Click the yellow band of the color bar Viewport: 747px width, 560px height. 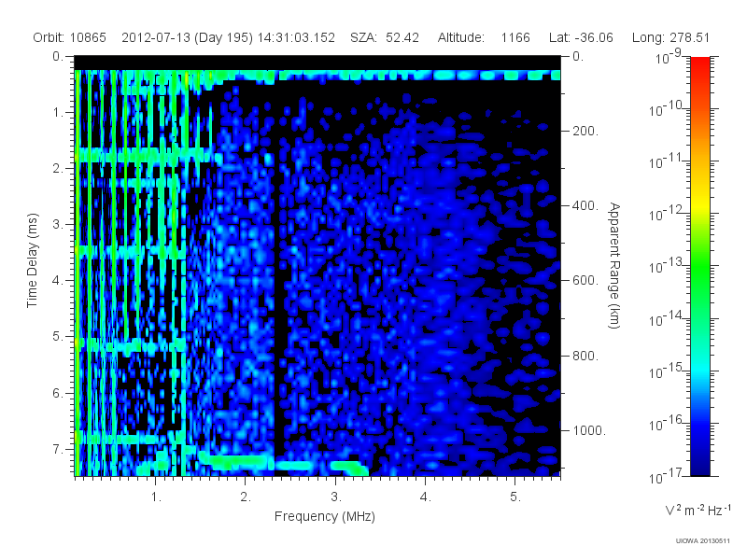coord(699,204)
